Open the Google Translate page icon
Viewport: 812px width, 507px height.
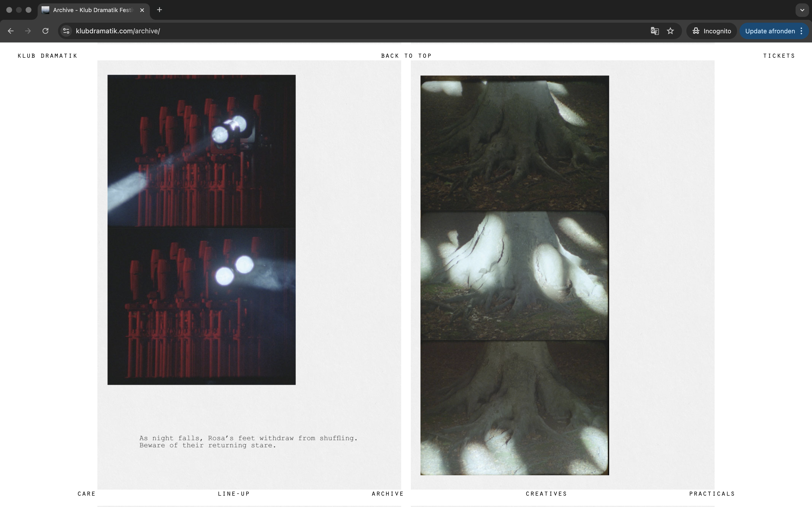pos(655,31)
